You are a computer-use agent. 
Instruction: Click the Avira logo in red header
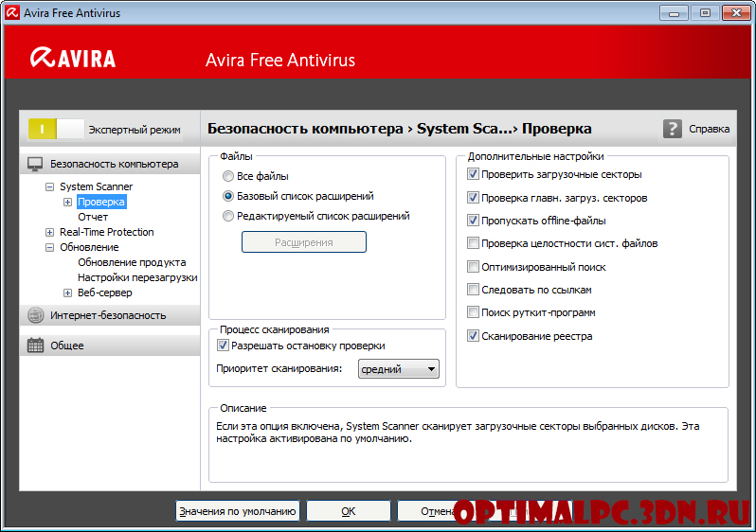[72, 58]
